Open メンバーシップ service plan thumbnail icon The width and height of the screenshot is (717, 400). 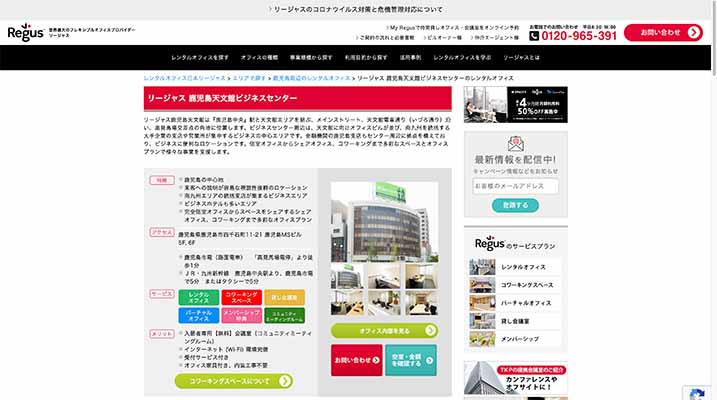tap(482, 339)
